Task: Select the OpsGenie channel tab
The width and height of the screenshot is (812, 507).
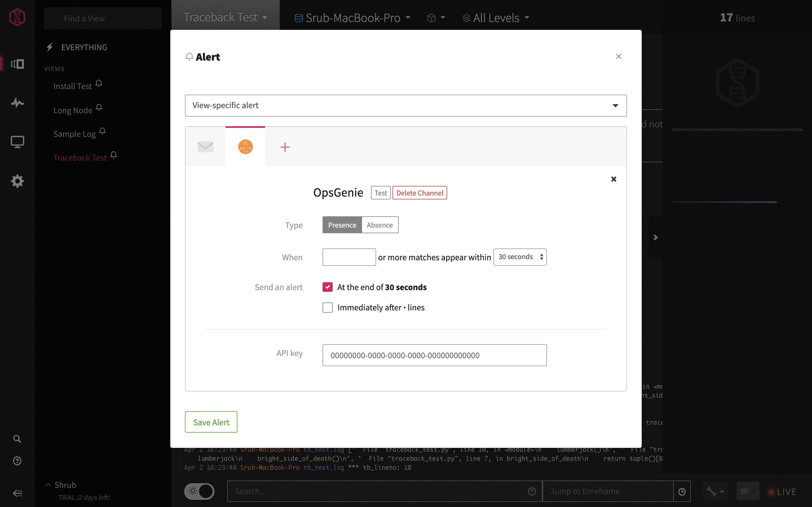Action: [x=245, y=147]
